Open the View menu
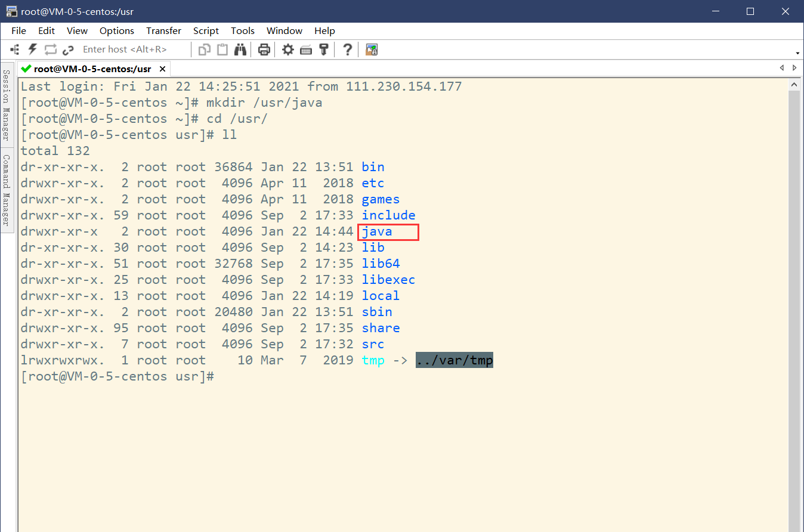Viewport: 804px width, 532px height. click(77, 30)
